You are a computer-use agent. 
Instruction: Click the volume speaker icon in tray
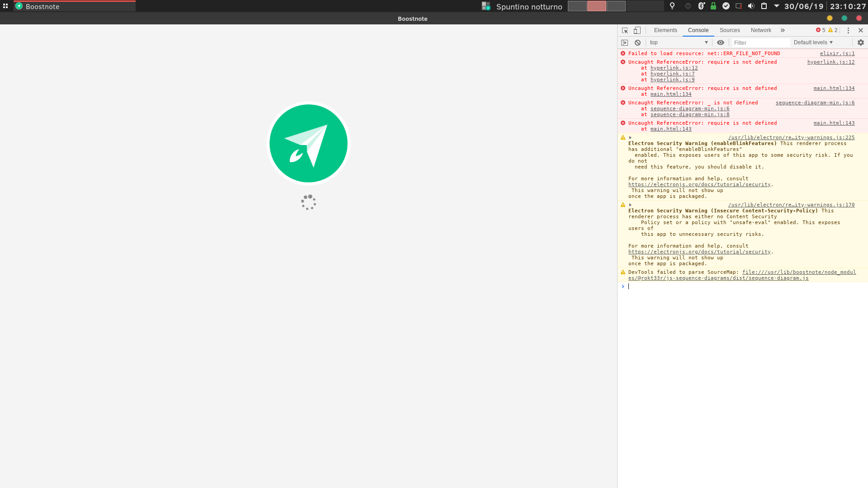[x=751, y=6]
